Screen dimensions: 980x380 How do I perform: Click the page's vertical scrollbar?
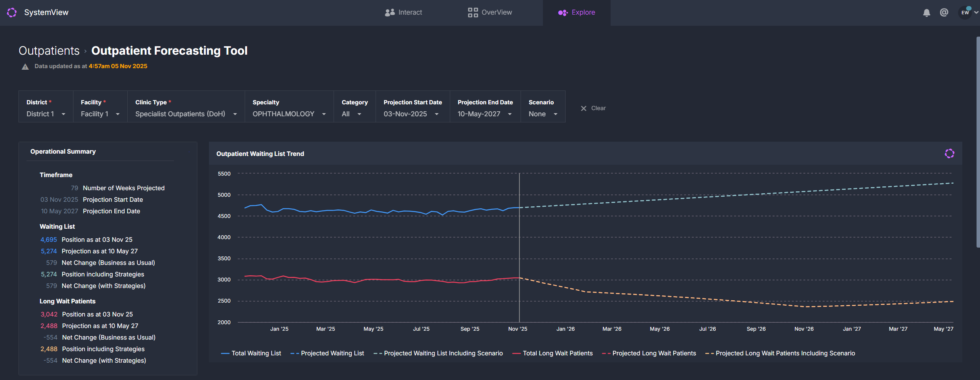point(977,142)
